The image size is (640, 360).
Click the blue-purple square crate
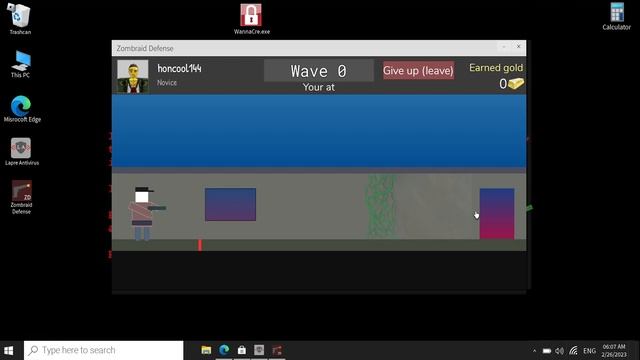click(230, 204)
